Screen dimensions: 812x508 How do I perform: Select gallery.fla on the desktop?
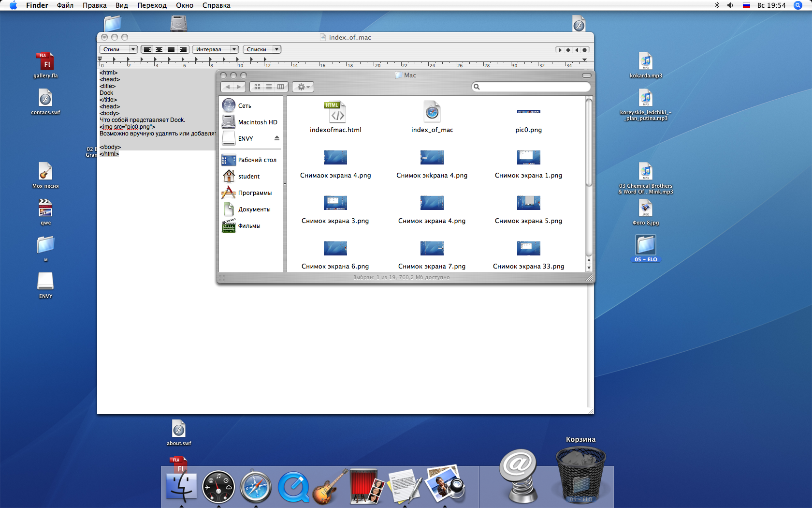pos(45,65)
